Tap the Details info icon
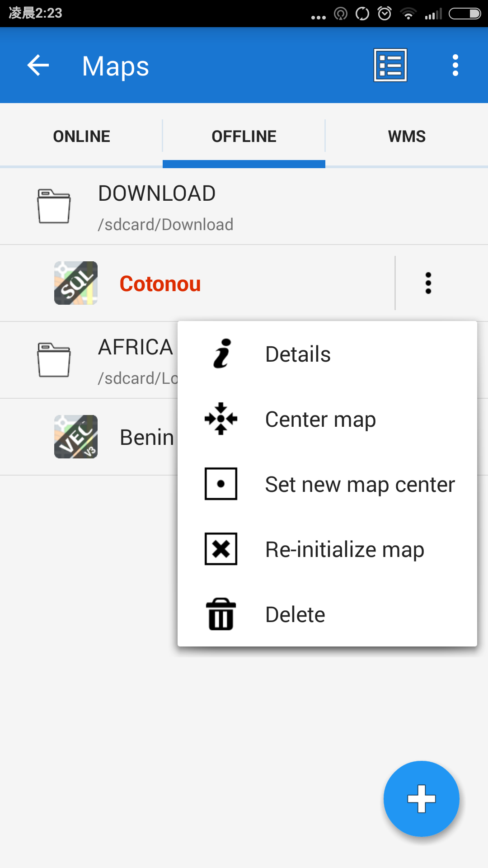 (221, 354)
